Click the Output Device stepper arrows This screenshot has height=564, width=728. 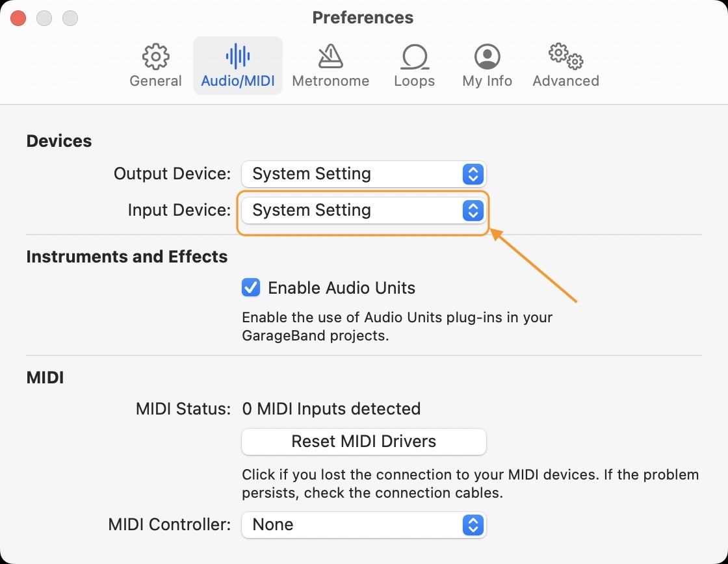[x=473, y=173]
